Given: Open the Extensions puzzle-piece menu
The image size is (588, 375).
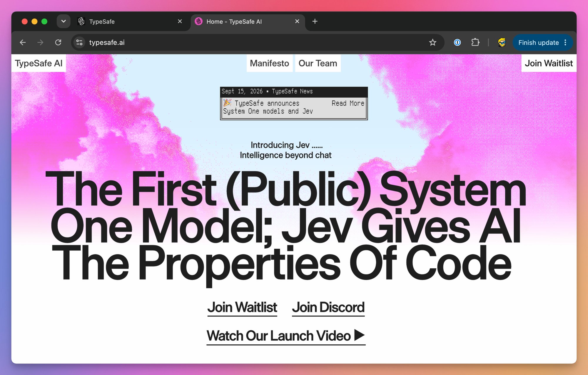Looking at the screenshot, I should tap(475, 43).
